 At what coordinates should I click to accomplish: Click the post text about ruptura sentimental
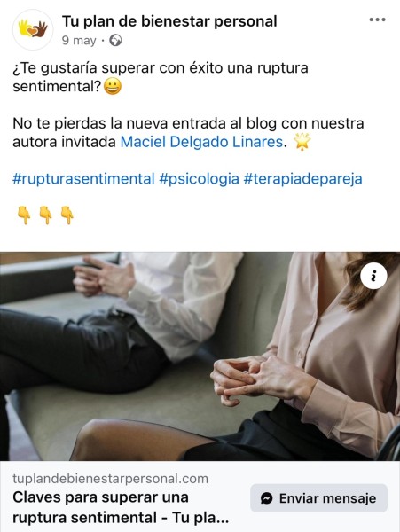point(161,77)
